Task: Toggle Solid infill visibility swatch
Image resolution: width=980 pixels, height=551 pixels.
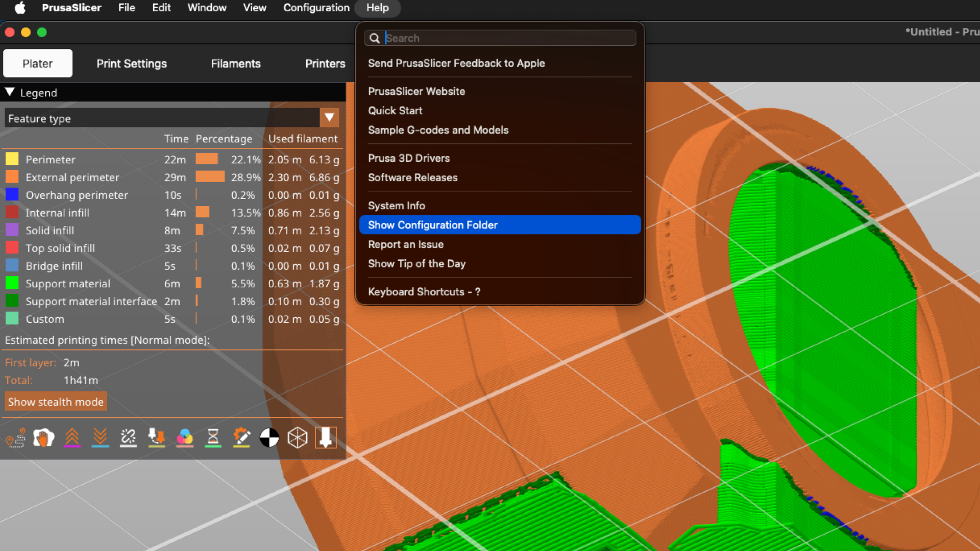Action: tap(12, 230)
